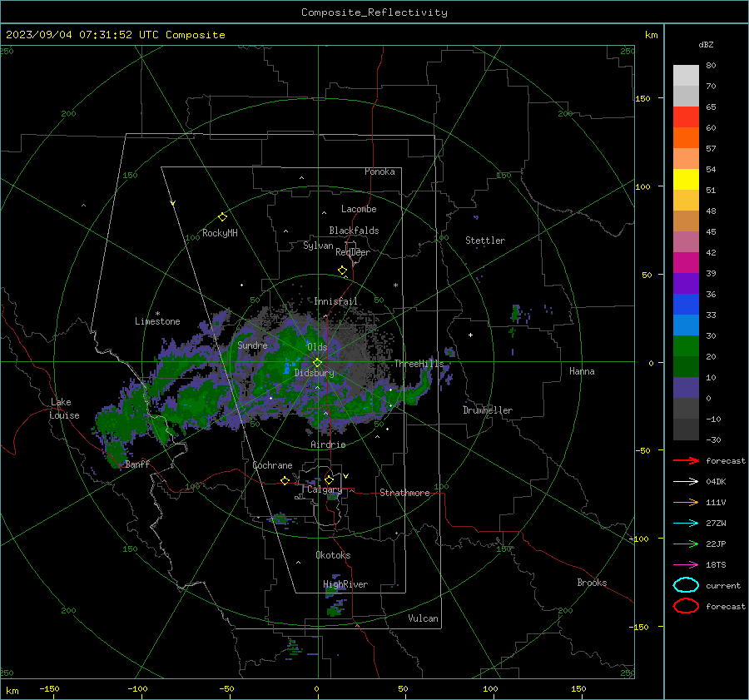Click the Drumheller town label
This screenshot has width=749, height=700.
pyautogui.click(x=488, y=410)
